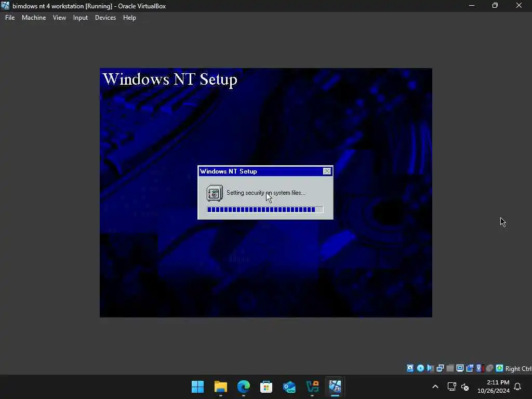The width and height of the screenshot is (532, 399).
Task: Open the View menu
Action: coord(59,18)
